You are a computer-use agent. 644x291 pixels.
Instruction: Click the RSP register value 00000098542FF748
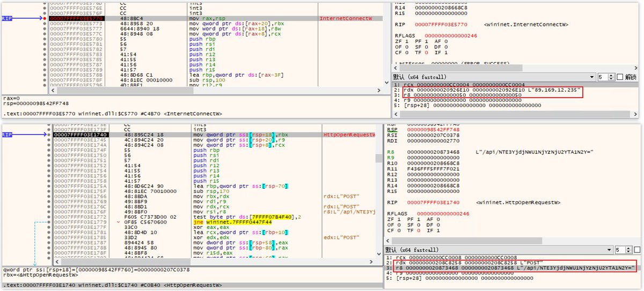(434, 129)
